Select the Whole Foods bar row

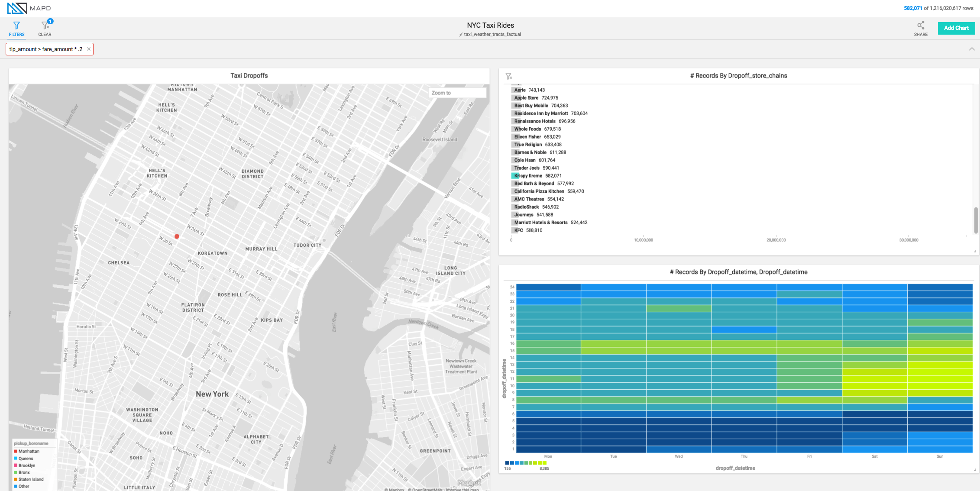tap(537, 129)
